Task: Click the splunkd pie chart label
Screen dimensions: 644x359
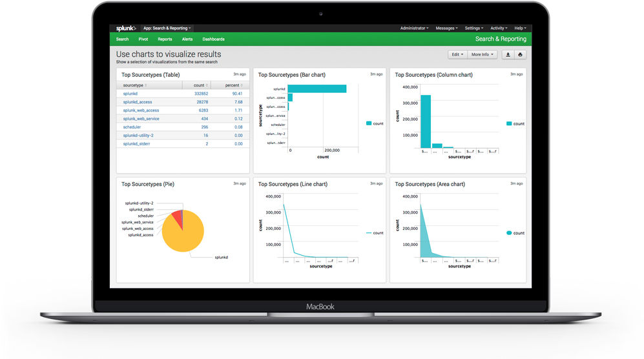Action: pos(221,258)
